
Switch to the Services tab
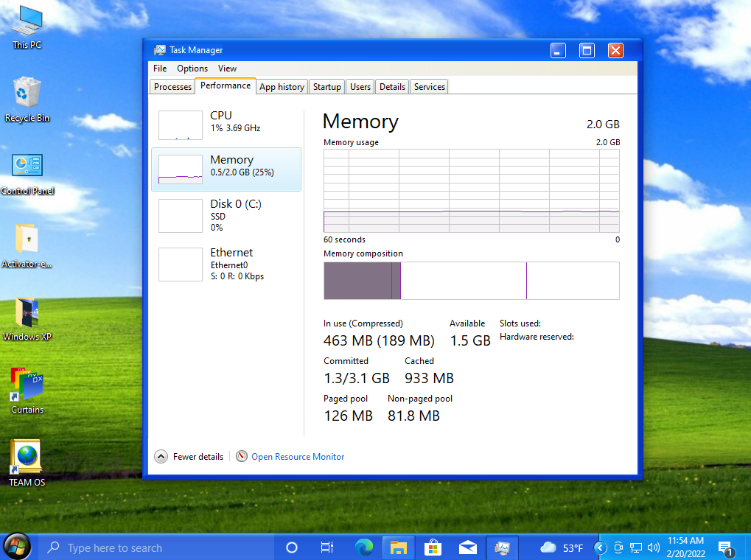pos(429,87)
